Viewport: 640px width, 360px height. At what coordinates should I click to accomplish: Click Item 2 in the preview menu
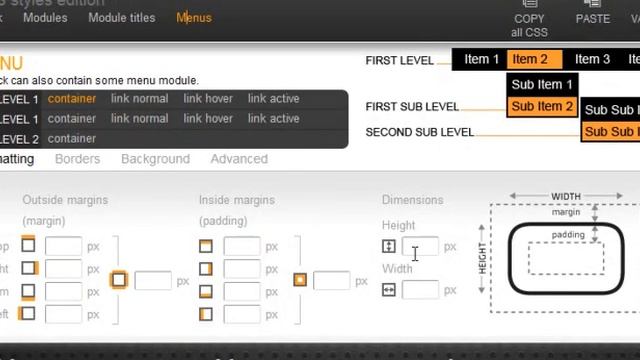[534, 60]
